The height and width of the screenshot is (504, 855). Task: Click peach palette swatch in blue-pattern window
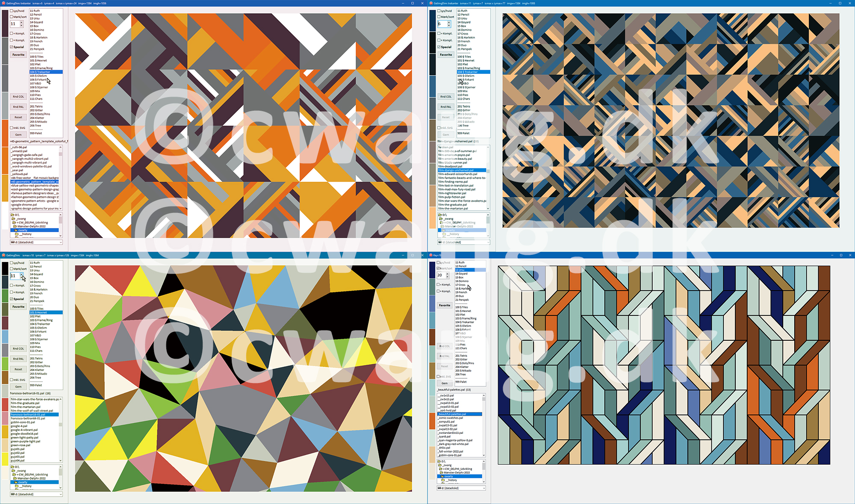(x=433, y=218)
